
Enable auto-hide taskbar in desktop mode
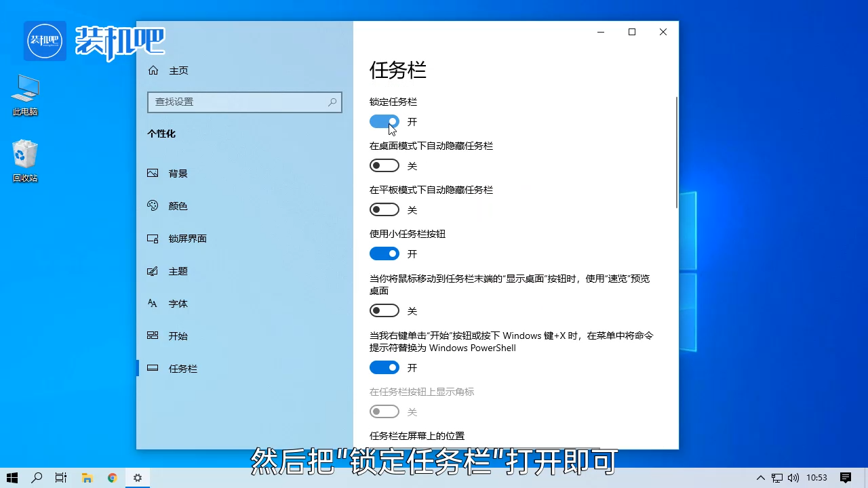point(384,165)
